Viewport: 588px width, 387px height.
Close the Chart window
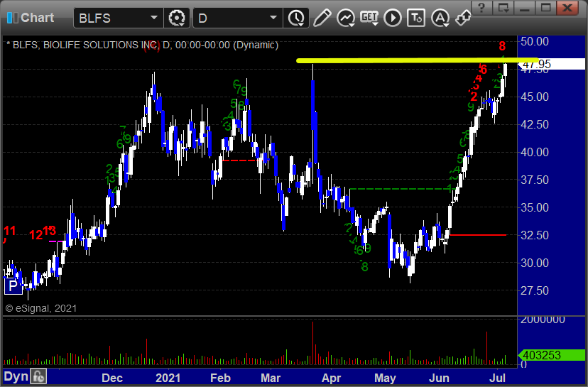click(567, 8)
